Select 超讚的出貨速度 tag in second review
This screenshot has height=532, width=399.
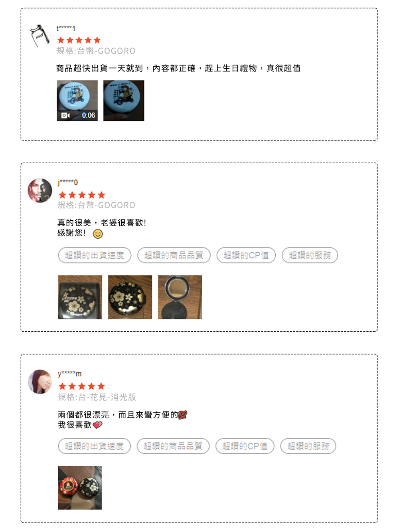click(95, 255)
